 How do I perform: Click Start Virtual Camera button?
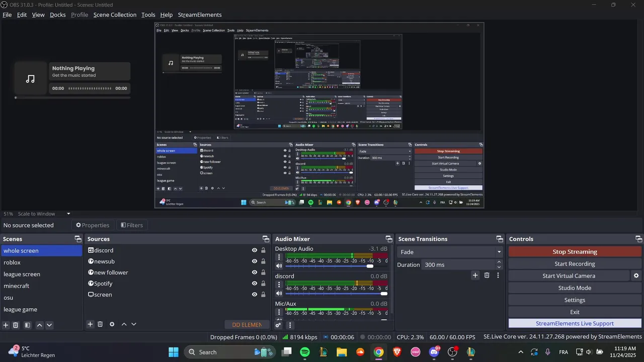pyautogui.click(x=569, y=276)
